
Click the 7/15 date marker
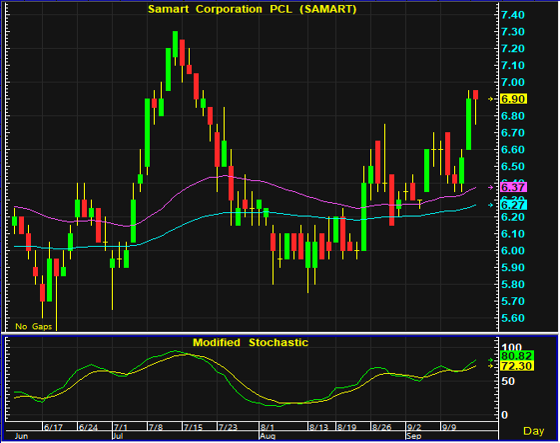point(193,427)
